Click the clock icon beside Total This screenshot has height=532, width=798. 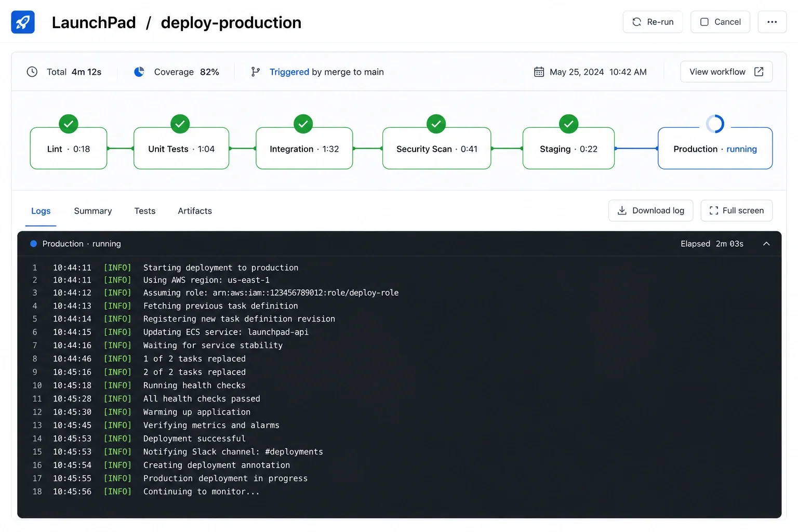32,72
